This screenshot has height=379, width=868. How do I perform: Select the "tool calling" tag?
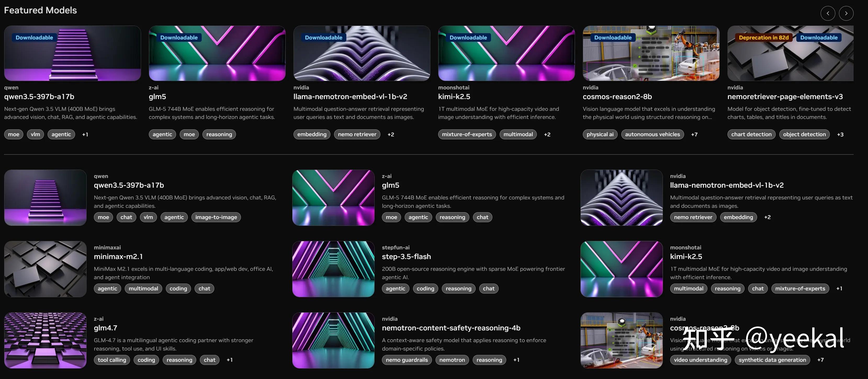coord(112,360)
